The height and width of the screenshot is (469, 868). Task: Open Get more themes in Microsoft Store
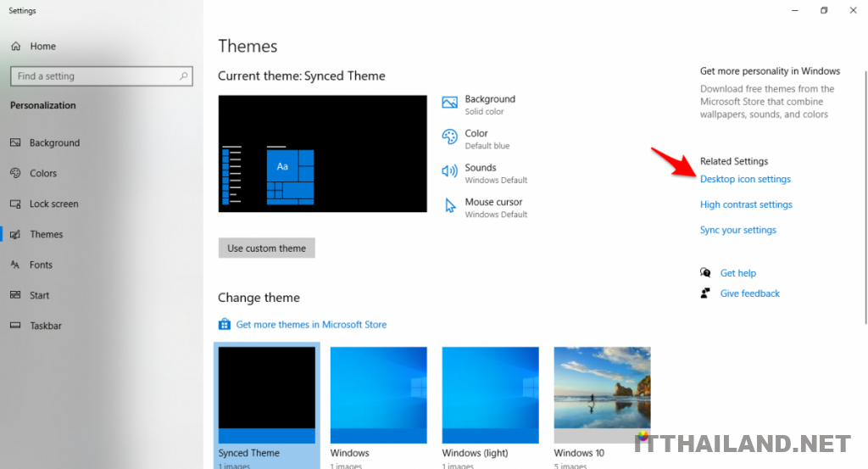click(311, 325)
